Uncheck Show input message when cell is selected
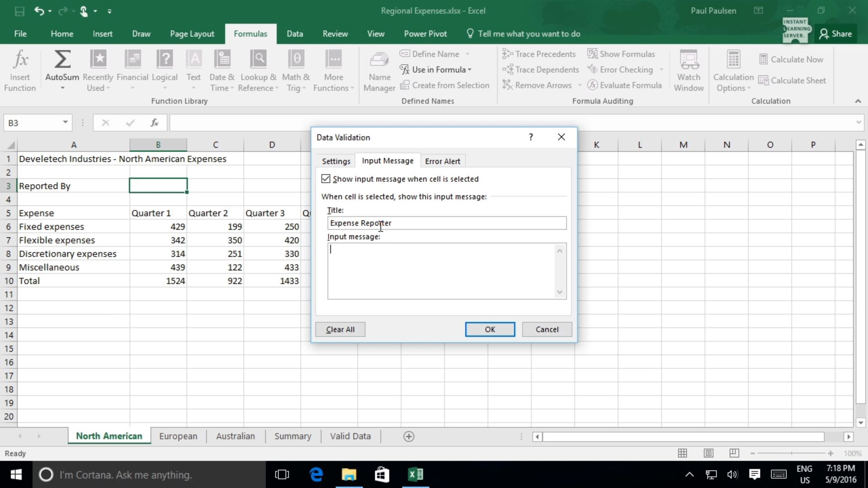 326,178
